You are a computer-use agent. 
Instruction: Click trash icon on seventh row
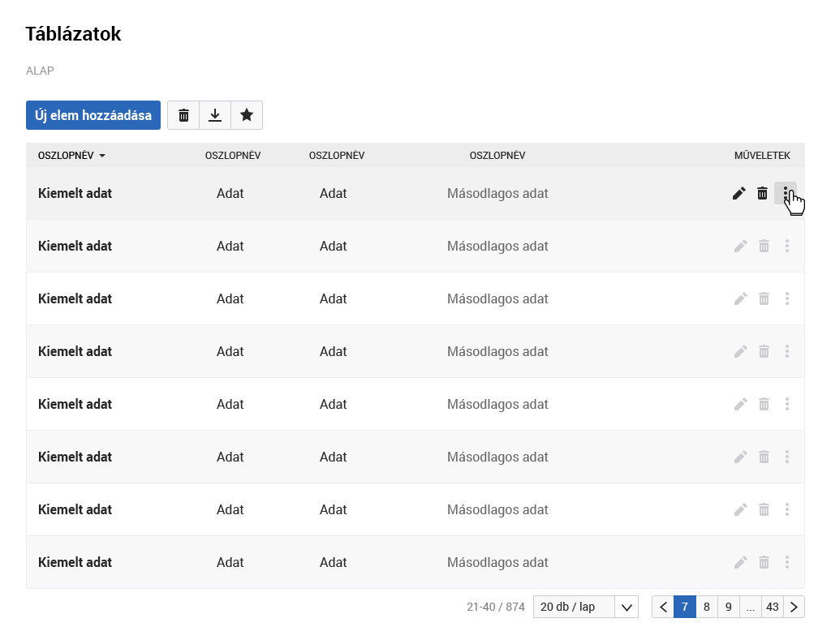click(x=764, y=509)
